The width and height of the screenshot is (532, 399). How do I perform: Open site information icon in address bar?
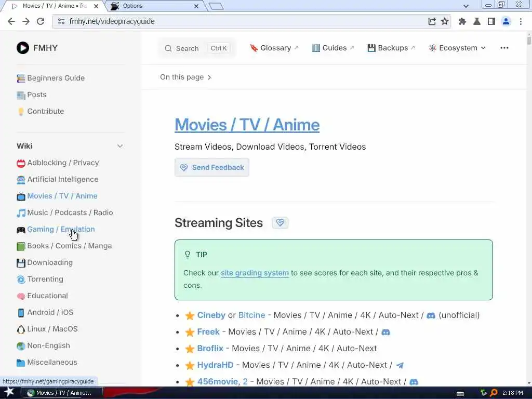click(x=61, y=21)
